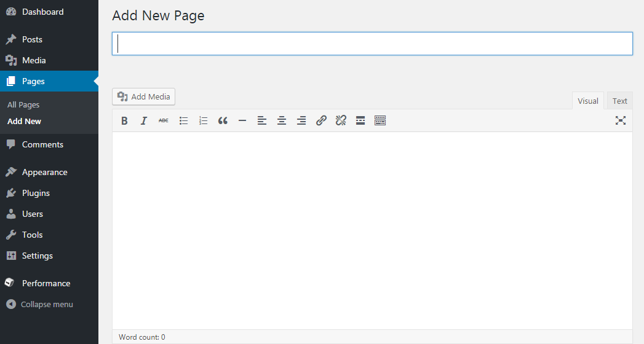This screenshot has height=344, width=644.
Task: Select Add New under Pages
Action: pyautogui.click(x=24, y=122)
